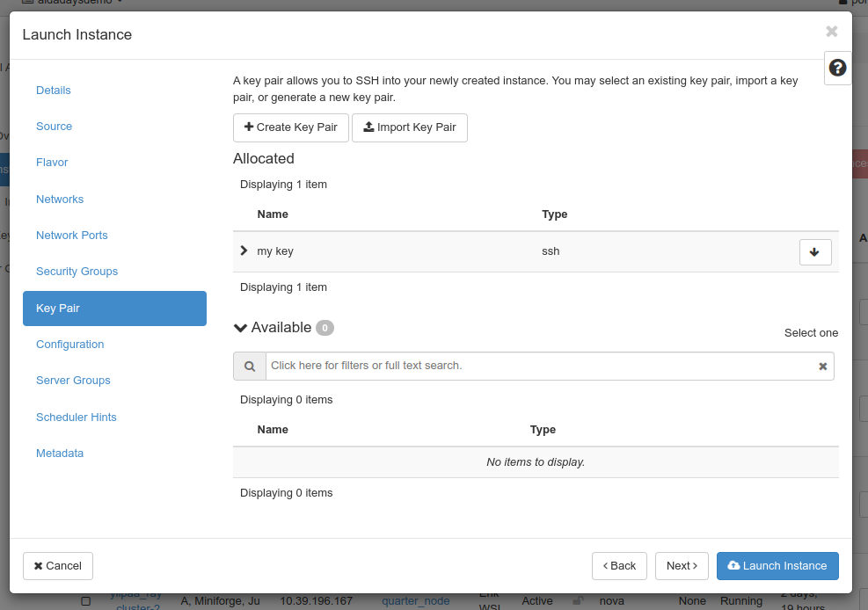Click the 'Select one' label
868x610 pixels.
tap(811, 333)
